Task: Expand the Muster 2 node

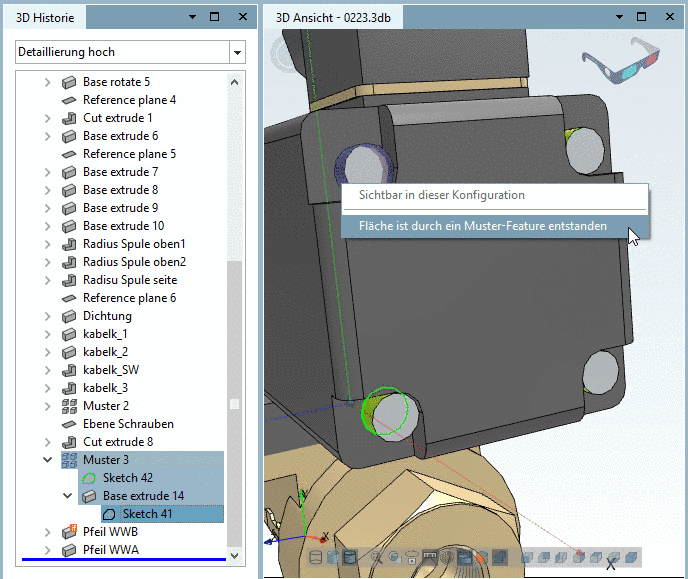Action: pos(47,406)
